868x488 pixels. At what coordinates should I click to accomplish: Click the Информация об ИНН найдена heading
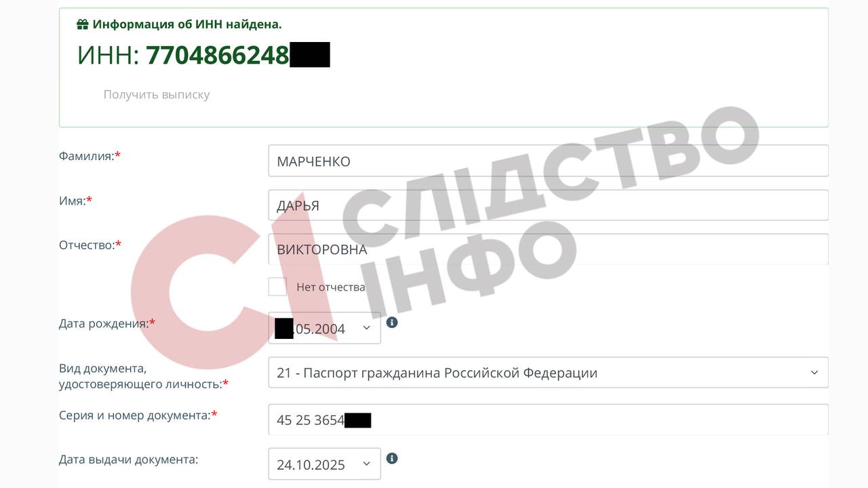coord(187,24)
